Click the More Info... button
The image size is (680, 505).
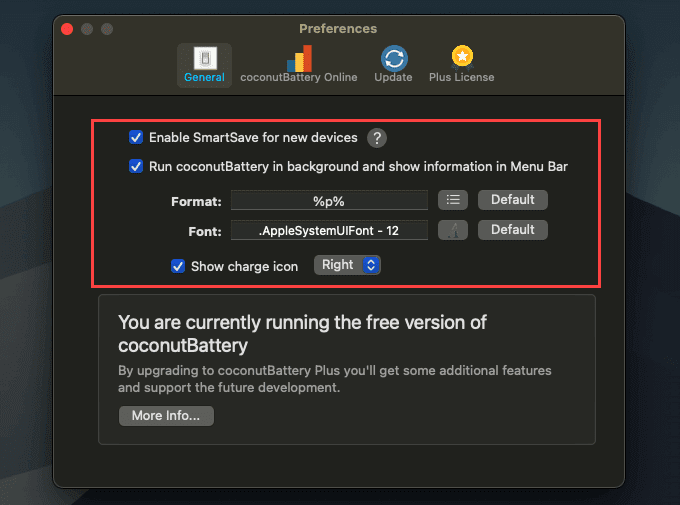click(166, 416)
